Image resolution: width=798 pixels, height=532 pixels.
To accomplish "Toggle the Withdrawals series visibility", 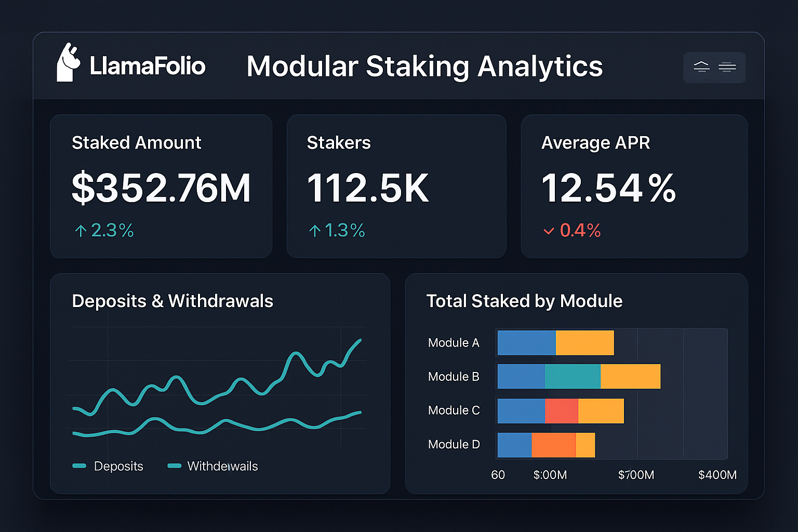I will [x=223, y=466].
